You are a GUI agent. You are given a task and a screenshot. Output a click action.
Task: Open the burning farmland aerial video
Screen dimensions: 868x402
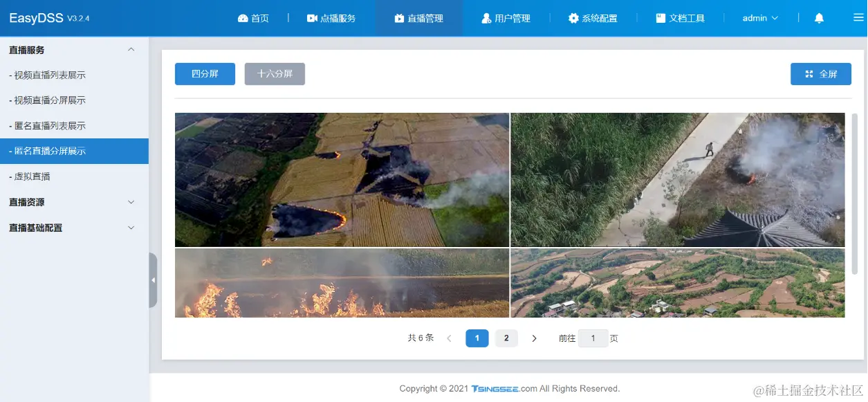point(342,180)
